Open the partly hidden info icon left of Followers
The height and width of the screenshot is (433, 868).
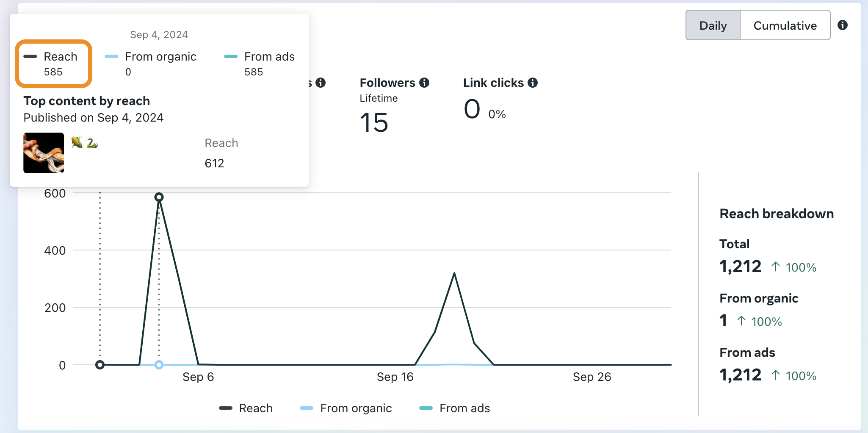pyautogui.click(x=321, y=83)
